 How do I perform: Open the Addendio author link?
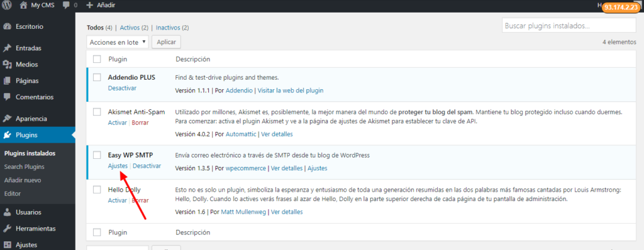(239, 90)
